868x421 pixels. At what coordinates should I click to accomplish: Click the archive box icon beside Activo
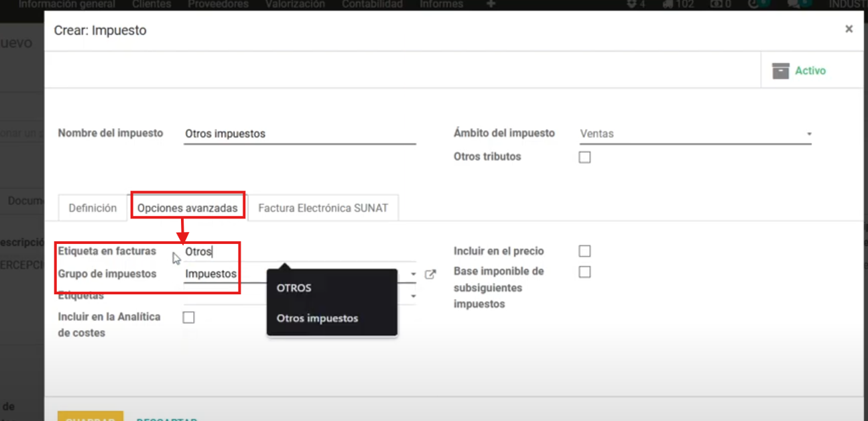coord(780,71)
